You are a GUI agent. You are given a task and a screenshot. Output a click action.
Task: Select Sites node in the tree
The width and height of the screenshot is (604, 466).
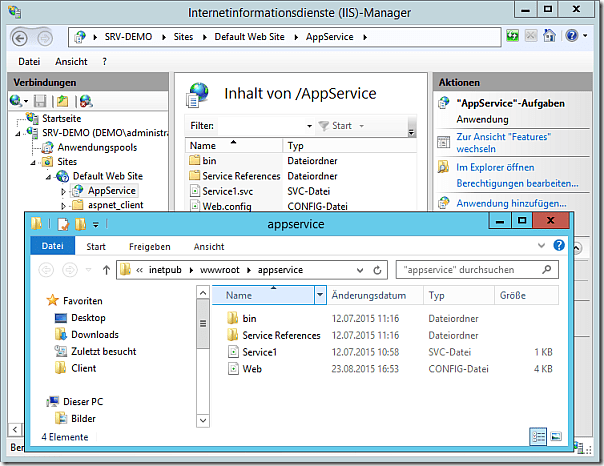(67, 162)
